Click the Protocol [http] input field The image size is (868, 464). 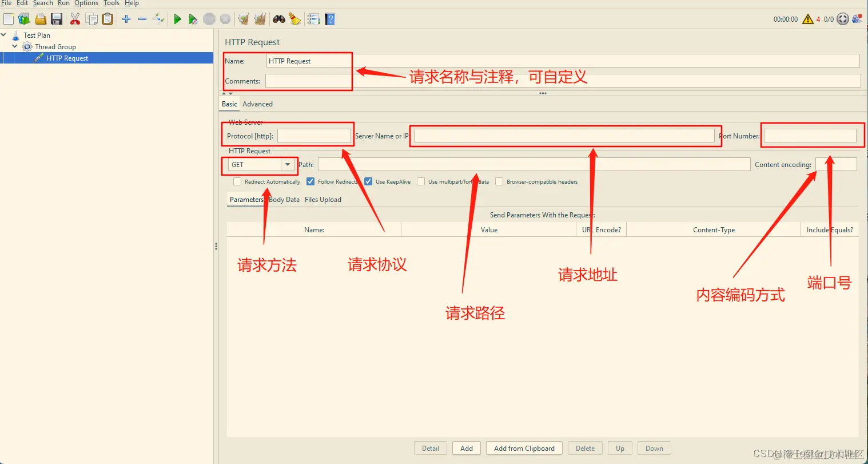[x=314, y=136]
